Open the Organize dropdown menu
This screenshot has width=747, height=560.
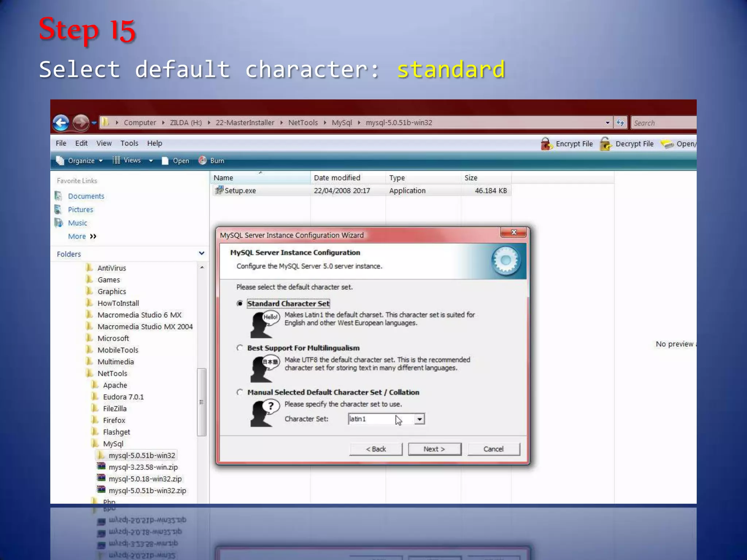(80, 160)
